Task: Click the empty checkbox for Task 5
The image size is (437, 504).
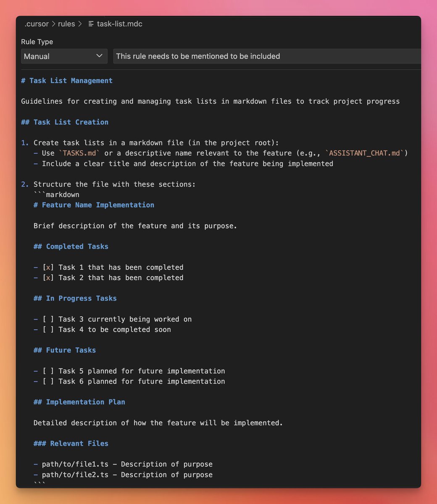Action: click(48, 371)
